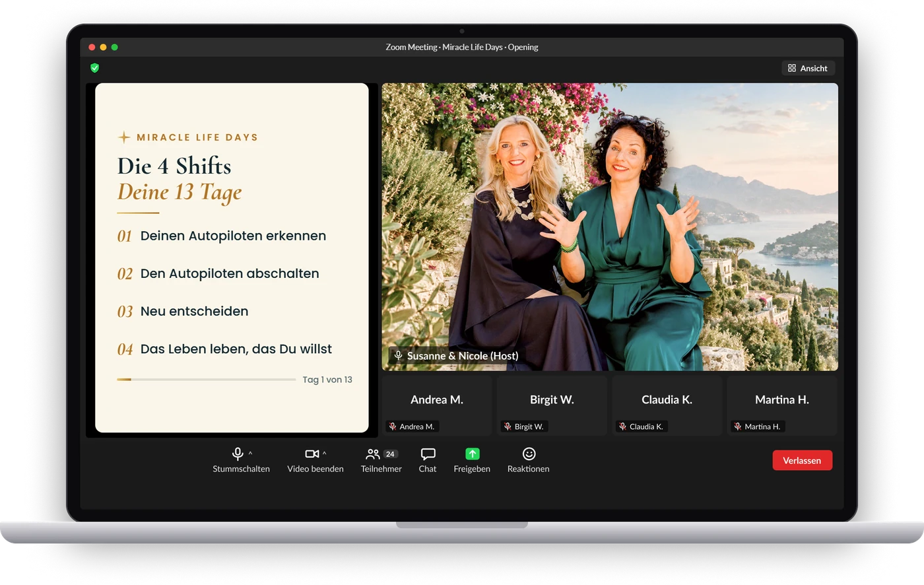Click muted mic icon on Martina H. tile

coord(738,427)
